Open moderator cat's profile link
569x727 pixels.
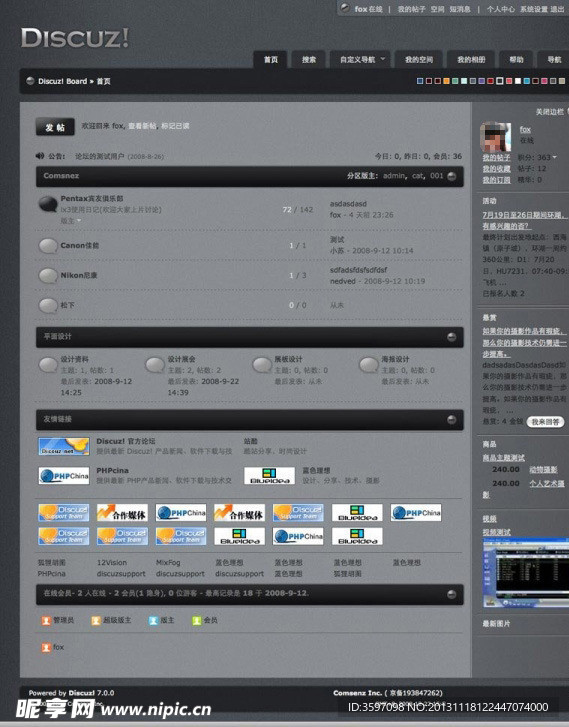(x=417, y=176)
